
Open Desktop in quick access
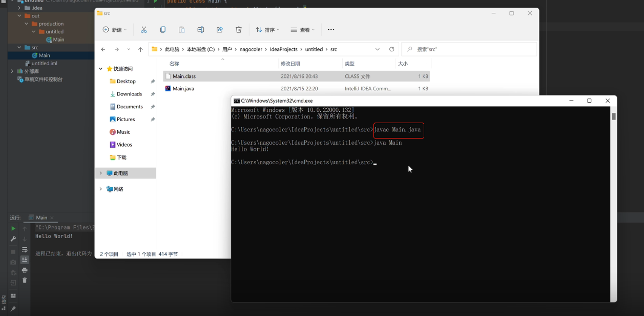[x=126, y=82]
